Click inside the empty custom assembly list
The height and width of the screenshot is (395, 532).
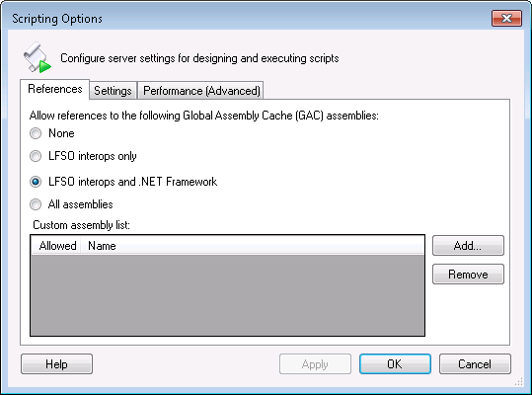tap(227, 294)
